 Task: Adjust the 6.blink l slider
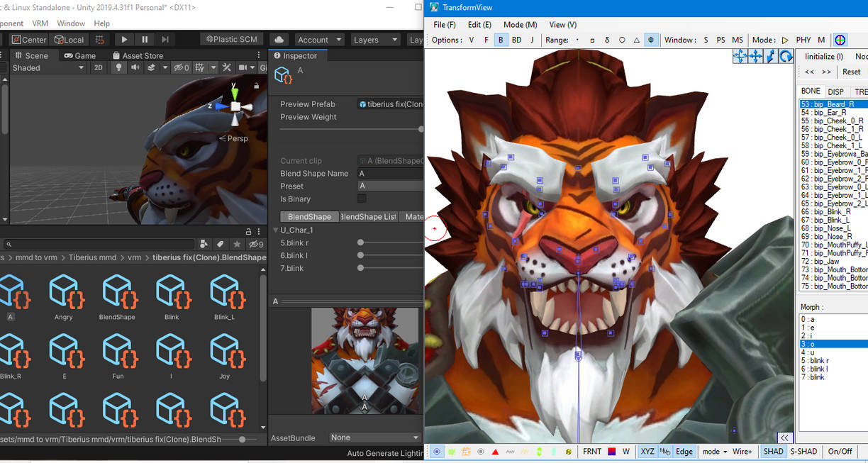pos(391,255)
